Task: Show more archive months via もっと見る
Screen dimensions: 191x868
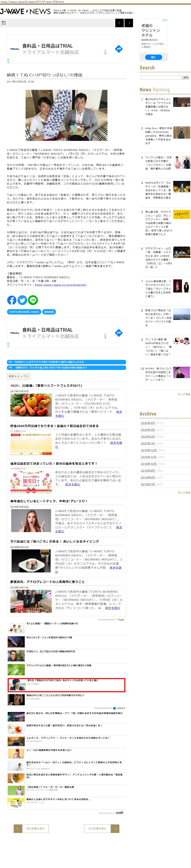Action: pos(184,492)
